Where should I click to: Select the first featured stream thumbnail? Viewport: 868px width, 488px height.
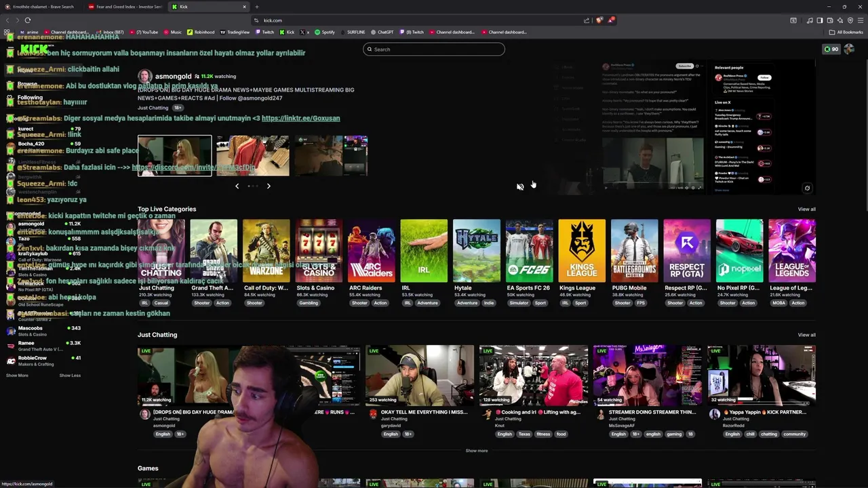pyautogui.click(x=175, y=156)
